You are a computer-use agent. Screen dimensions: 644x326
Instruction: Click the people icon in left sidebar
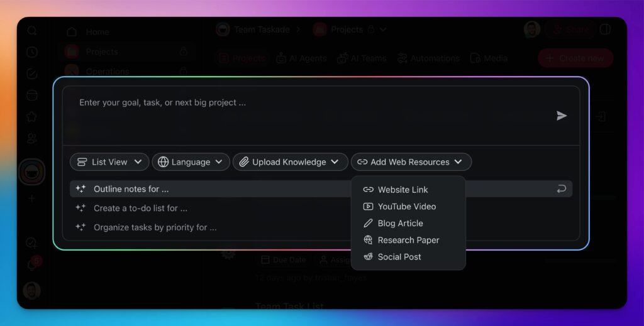tap(31, 138)
